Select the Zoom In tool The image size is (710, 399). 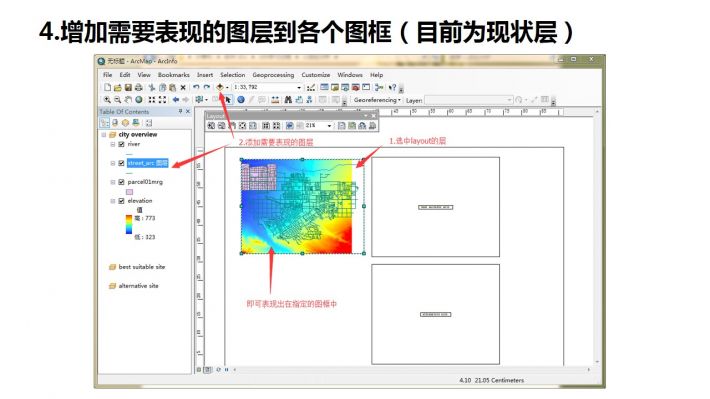(107, 100)
